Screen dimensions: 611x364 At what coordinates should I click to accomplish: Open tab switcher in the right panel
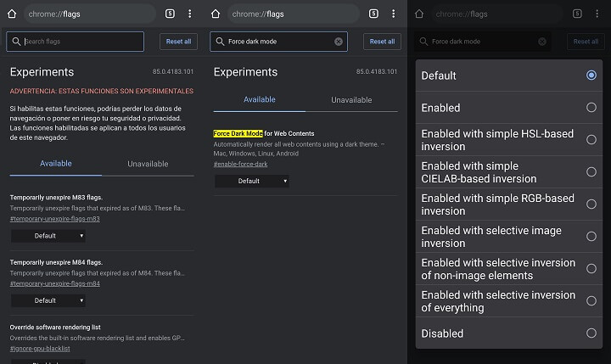point(577,14)
